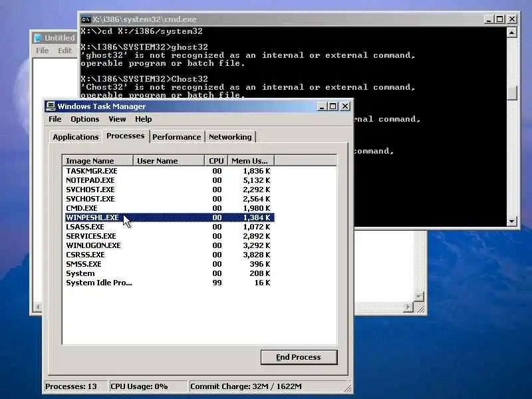
Task: Switch to the Applications tab
Action: point(75,137)
